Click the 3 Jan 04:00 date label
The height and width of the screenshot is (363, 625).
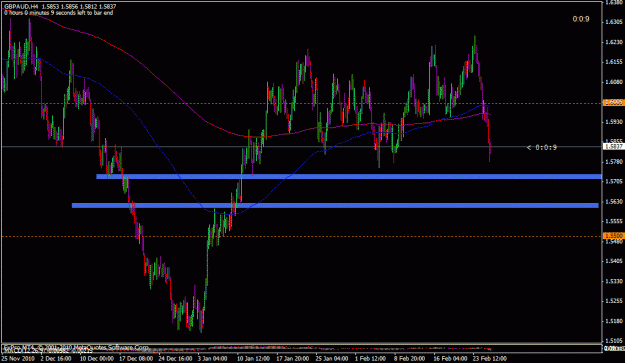[x=213, y=359]
